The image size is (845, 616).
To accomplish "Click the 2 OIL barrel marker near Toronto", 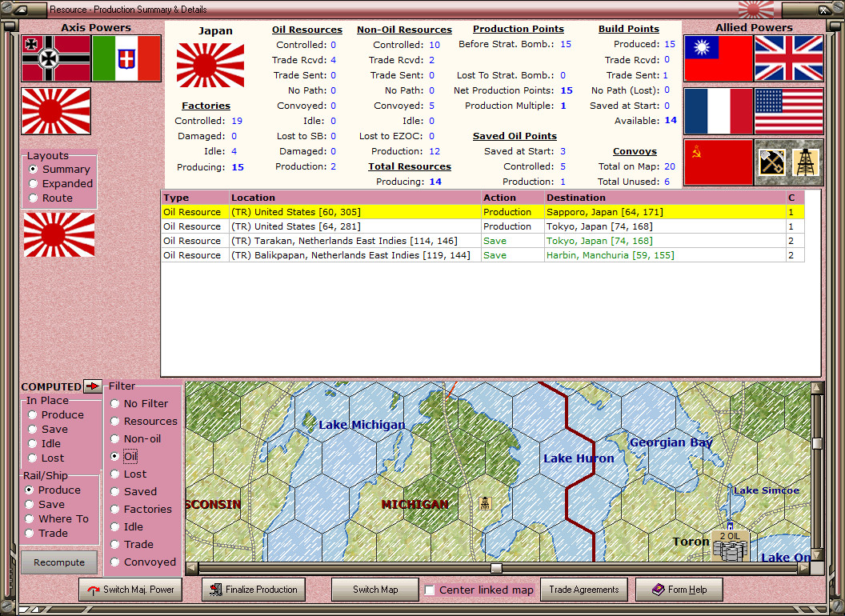I will (729, 544).
